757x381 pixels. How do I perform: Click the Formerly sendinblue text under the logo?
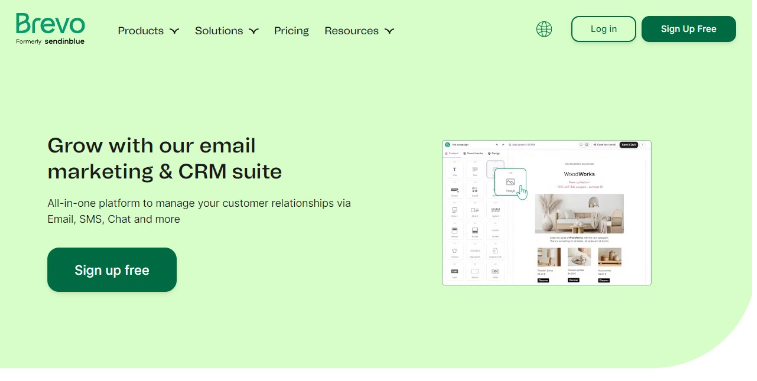pyautogui.click(x=50, y=42)
